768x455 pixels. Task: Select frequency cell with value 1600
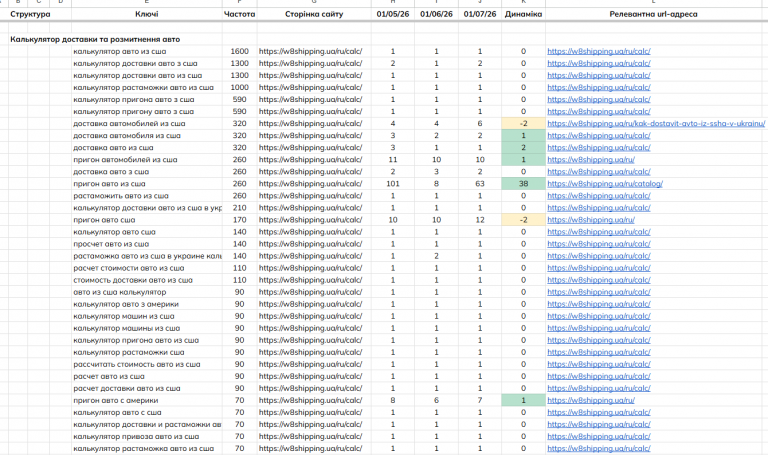click(240, 51)
